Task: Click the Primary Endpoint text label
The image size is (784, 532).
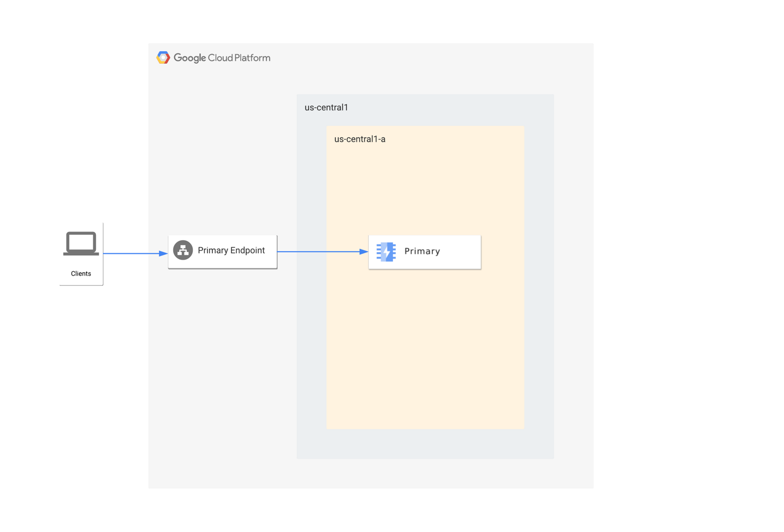Action: 231,250
